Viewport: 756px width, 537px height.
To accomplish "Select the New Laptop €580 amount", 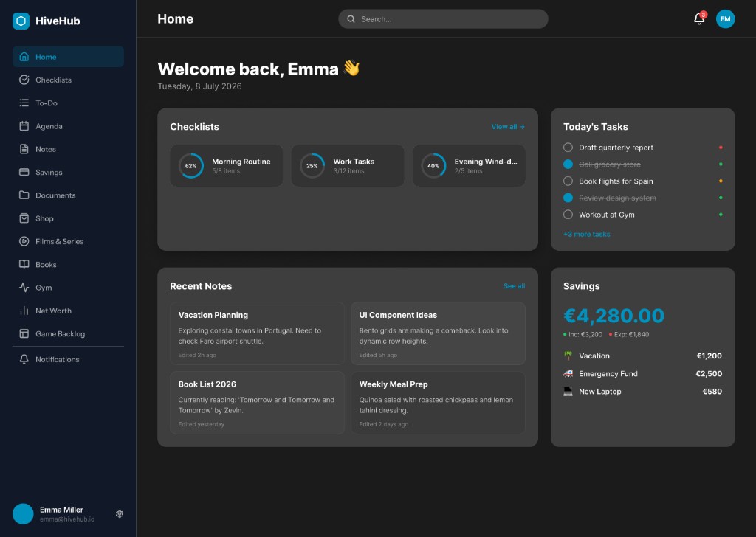I will [712, 392].
